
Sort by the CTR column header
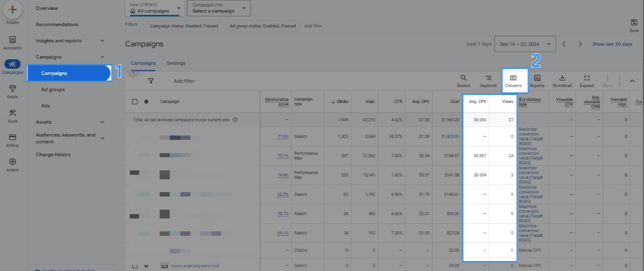398,102
